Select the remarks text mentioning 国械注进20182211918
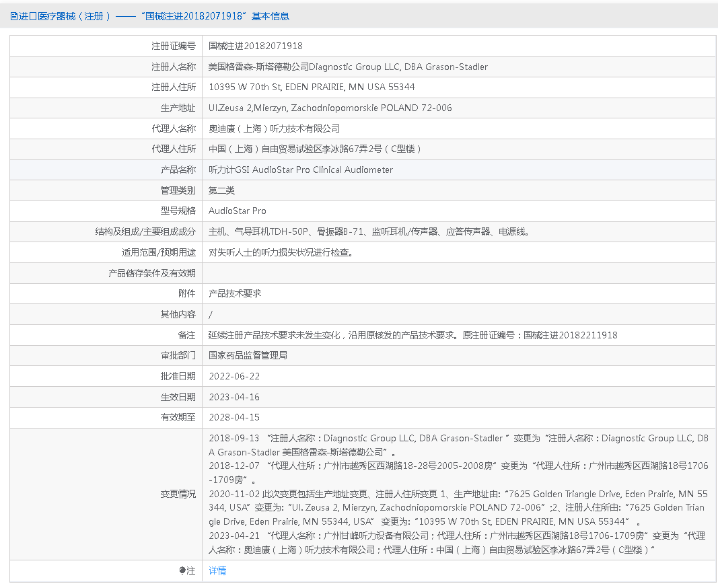 [412, 335]
